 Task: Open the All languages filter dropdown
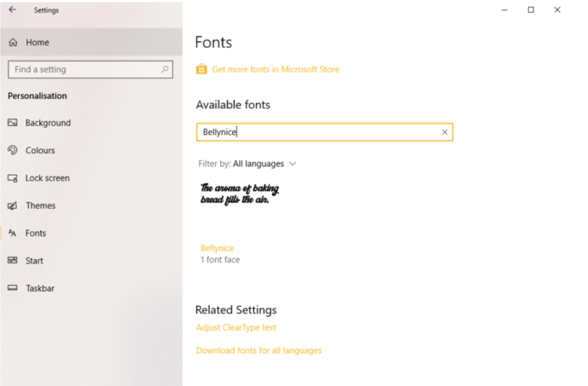(259, 164)
